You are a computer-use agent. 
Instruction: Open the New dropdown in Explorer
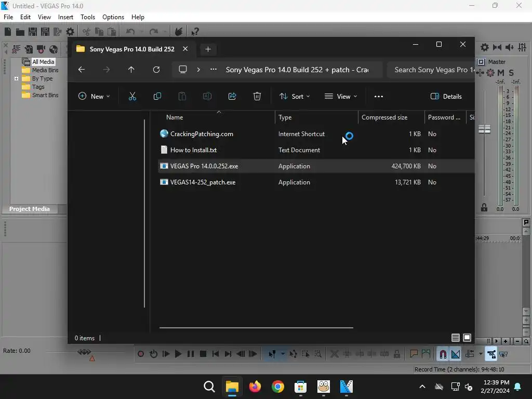(x=95, y=96)
